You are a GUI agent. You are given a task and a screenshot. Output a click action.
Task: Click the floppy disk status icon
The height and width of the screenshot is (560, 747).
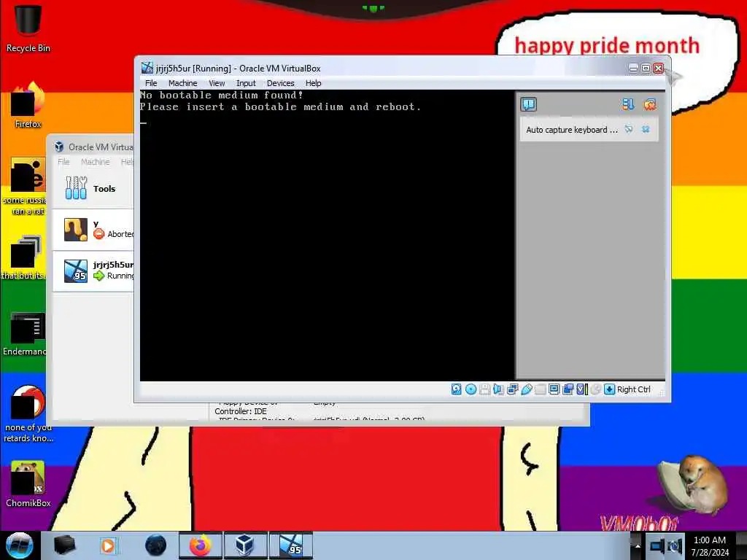point(484,389)
